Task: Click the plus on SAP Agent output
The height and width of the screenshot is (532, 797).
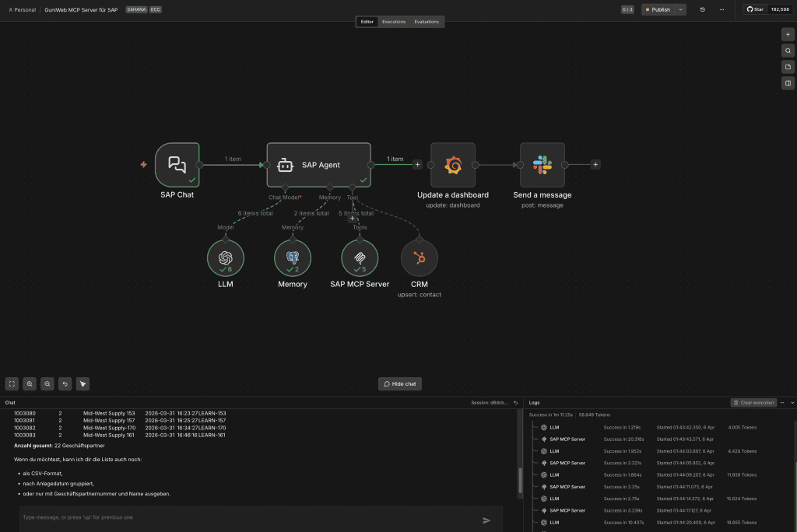Action: pyautogui.click(x=417, y=165)
